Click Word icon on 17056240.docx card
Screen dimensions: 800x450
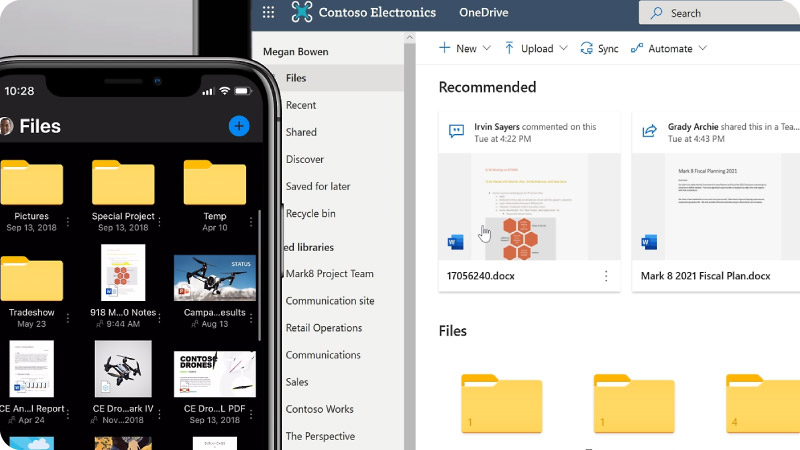click(456, 242)
